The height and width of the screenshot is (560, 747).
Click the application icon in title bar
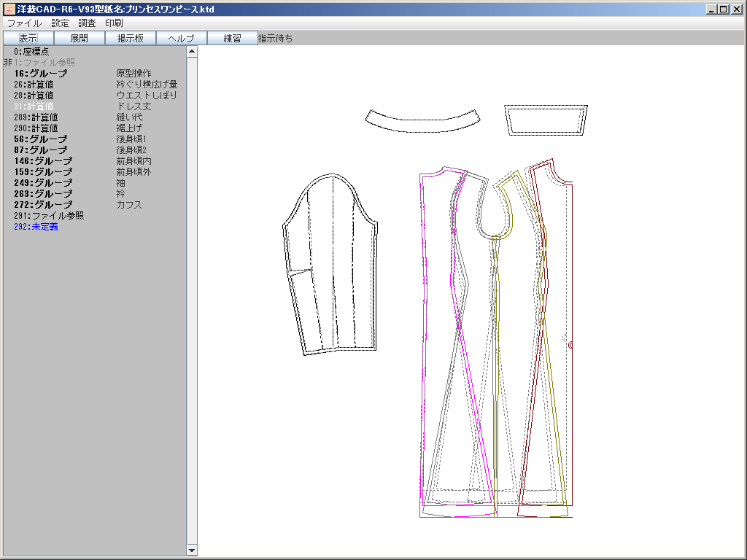[x=9, y=9]
